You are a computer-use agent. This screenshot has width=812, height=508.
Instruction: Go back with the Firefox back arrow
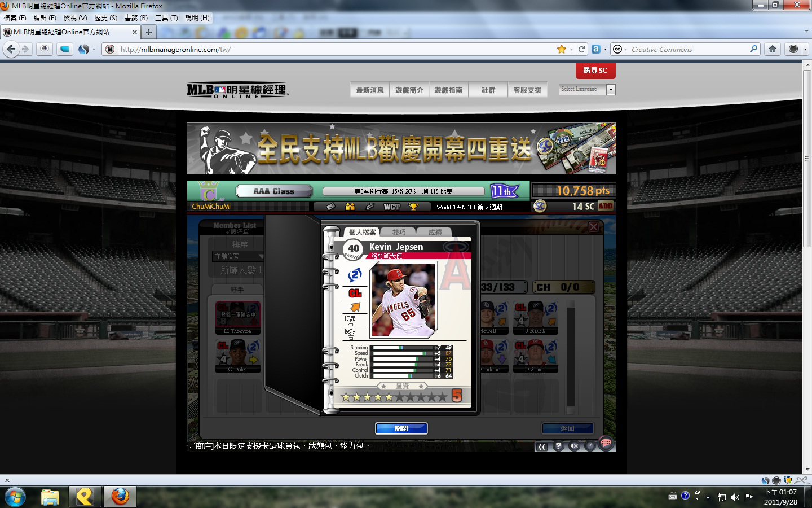(11, 50)
